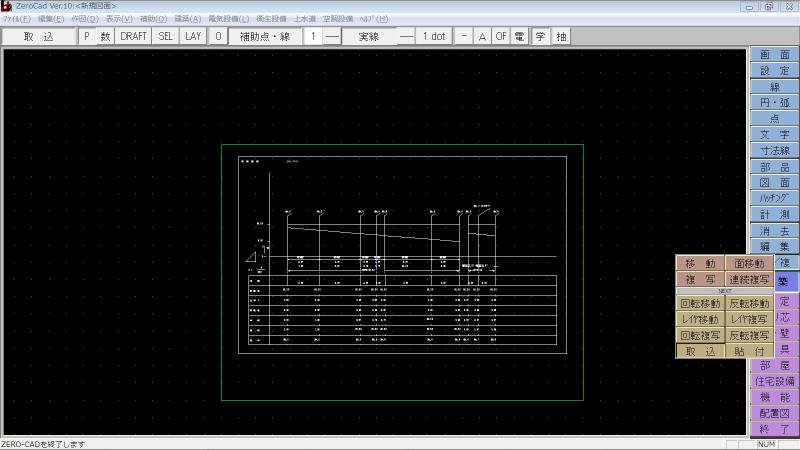The height and width of the screenshot is (450, 800).
Task: Open the 建築(A) menu
Action: pyautogui.click(x=187, y=19)
